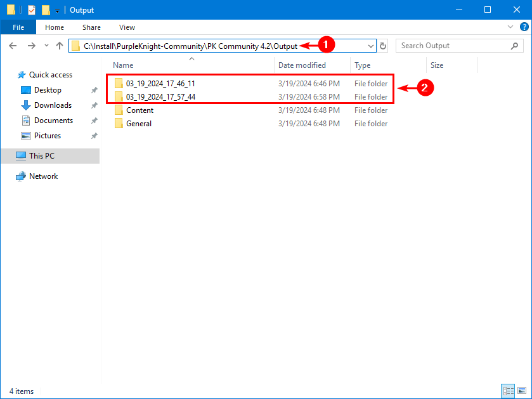Open the Share ribbon tab
The width and height of the screenshot is (532, 399).
[91, 27]
